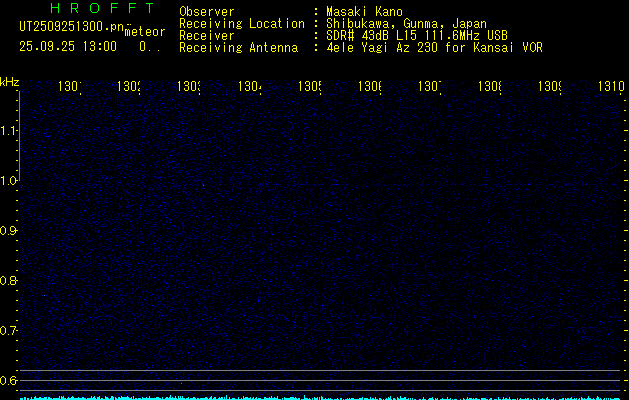The image size is (629, 400).
Task: Click the 1.1 kHz frequency tick
Action: coord(9,130)
